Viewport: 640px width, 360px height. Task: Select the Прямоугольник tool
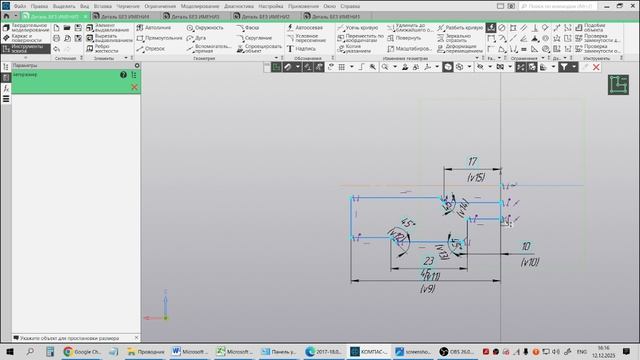(x=159, y=38)
